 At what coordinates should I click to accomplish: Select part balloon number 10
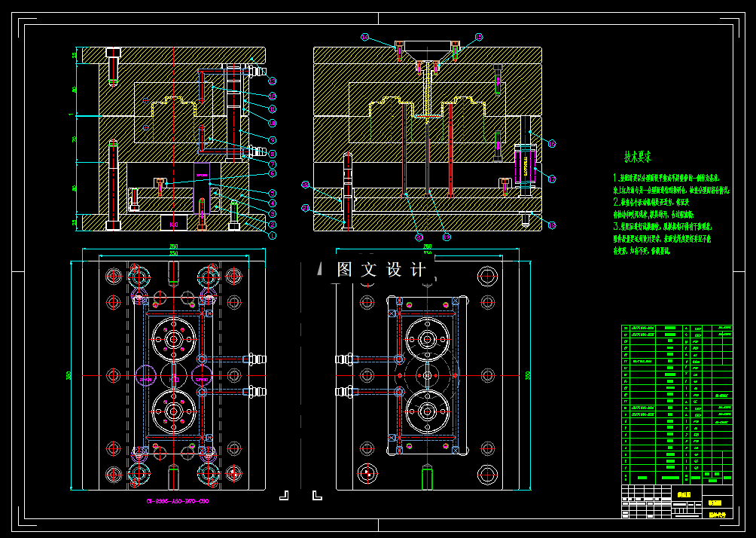point(272,123)
